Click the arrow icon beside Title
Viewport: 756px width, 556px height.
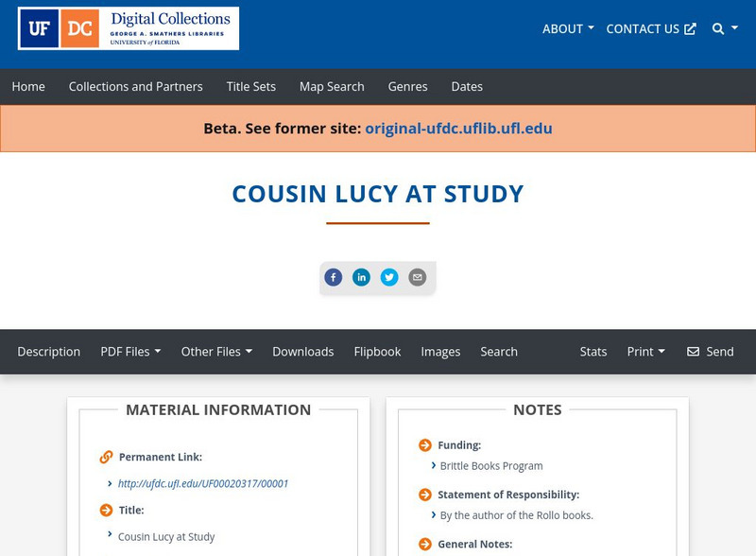[x=106, y=510]
